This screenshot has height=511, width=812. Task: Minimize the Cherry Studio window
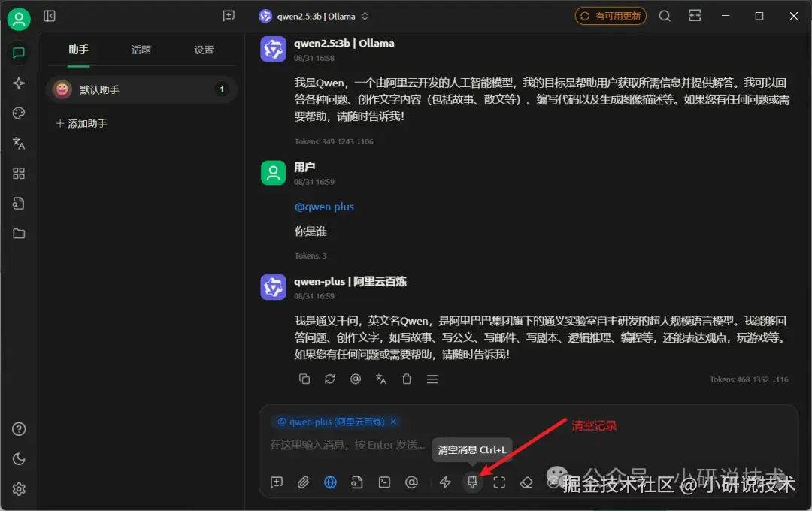click(x=726, y=16)
